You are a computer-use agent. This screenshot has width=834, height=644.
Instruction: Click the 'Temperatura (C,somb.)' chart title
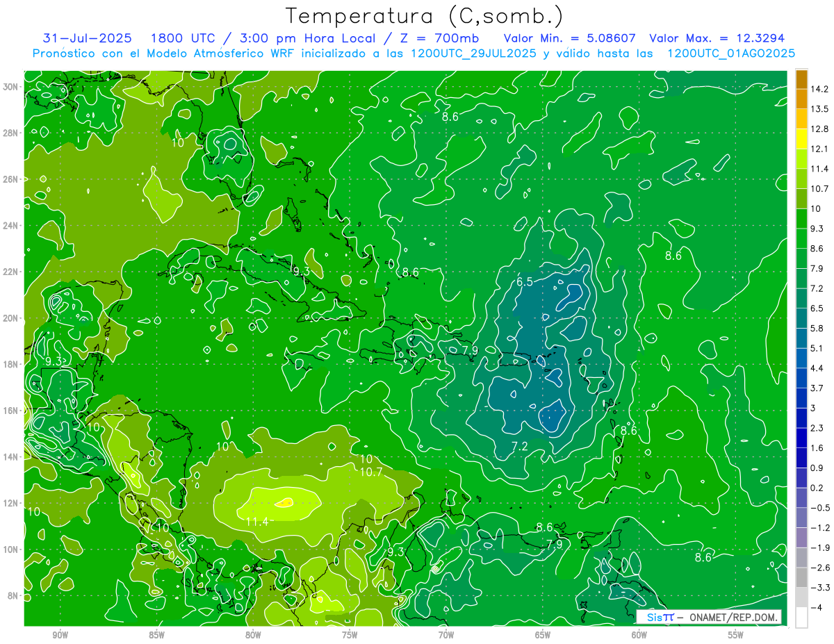pos(425,16)
